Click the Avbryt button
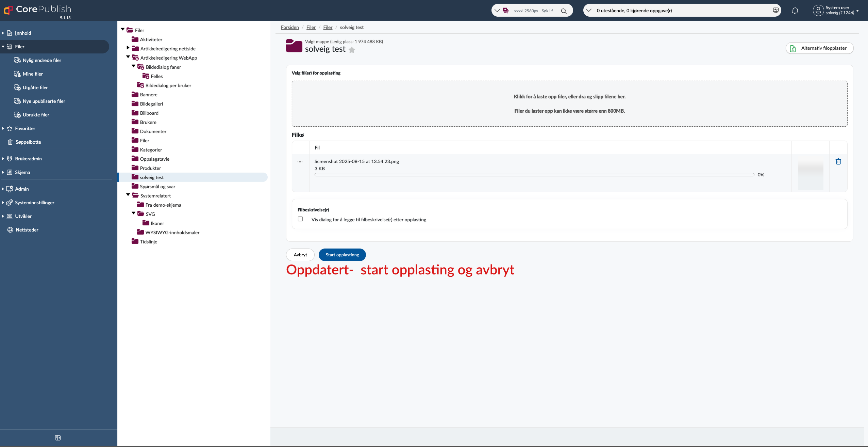This screenshot has width=868, height=447. [300, 255]
